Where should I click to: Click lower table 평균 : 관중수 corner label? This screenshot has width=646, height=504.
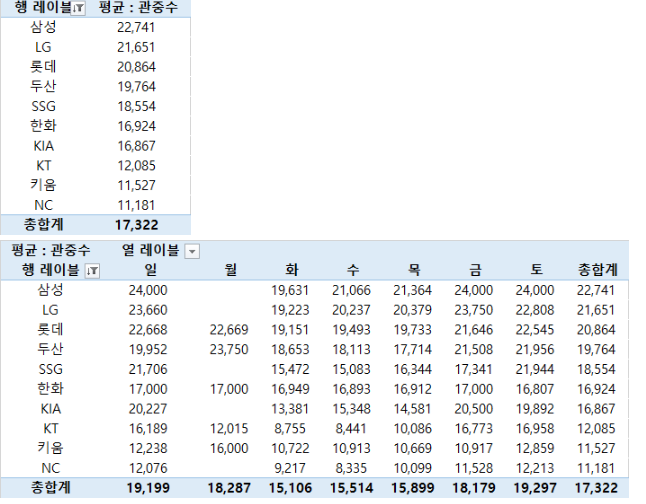(x=50, y=250)
